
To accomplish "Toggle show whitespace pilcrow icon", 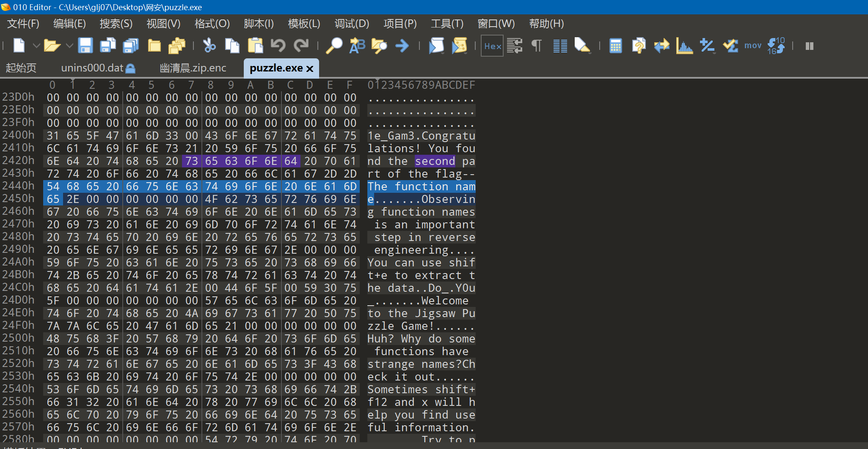I will click(x=537, y=46).
